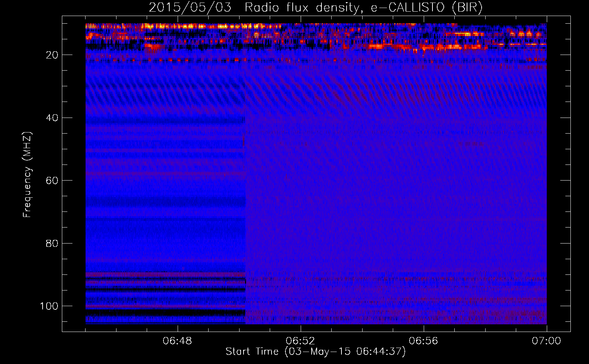Click the 06:48 time axis label

[177, 341]
